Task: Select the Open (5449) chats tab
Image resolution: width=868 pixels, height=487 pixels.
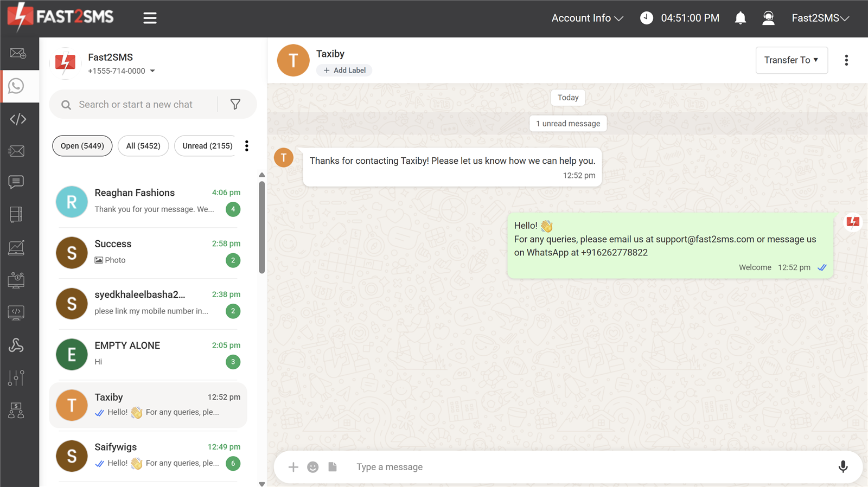Action: tap(82, 146)
